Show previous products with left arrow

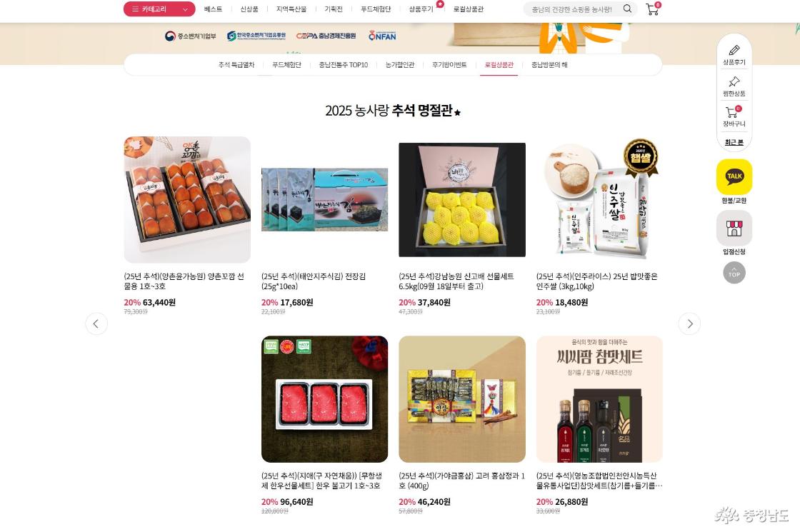pyautogui.click(x=96, y=323)
